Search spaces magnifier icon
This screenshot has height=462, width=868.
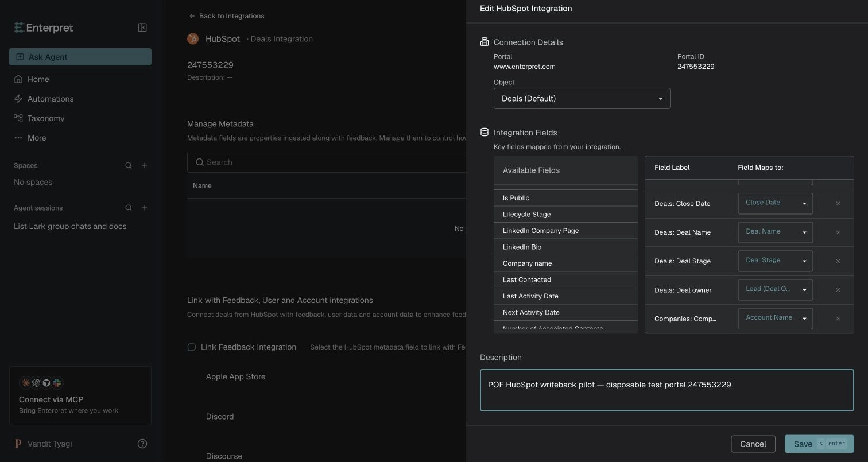129,165
